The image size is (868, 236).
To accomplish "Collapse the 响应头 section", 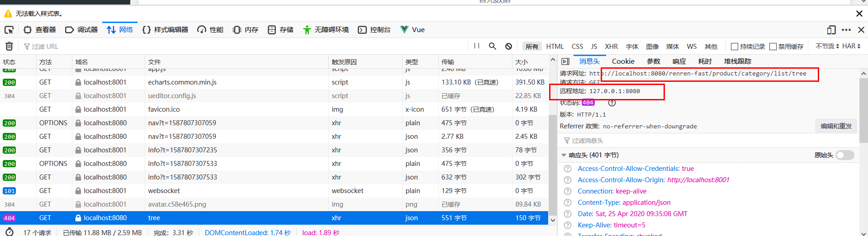I will point(564,155).
